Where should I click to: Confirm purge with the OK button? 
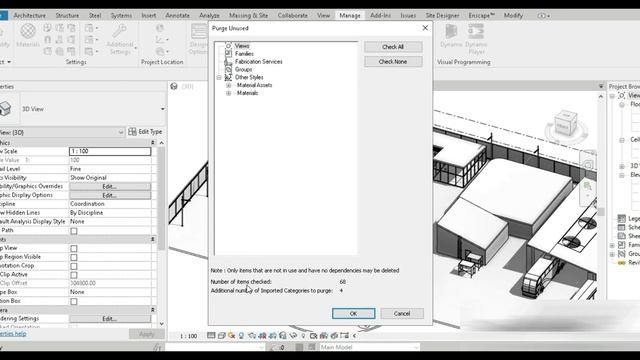pyautogui.click(x=353, y=313)
